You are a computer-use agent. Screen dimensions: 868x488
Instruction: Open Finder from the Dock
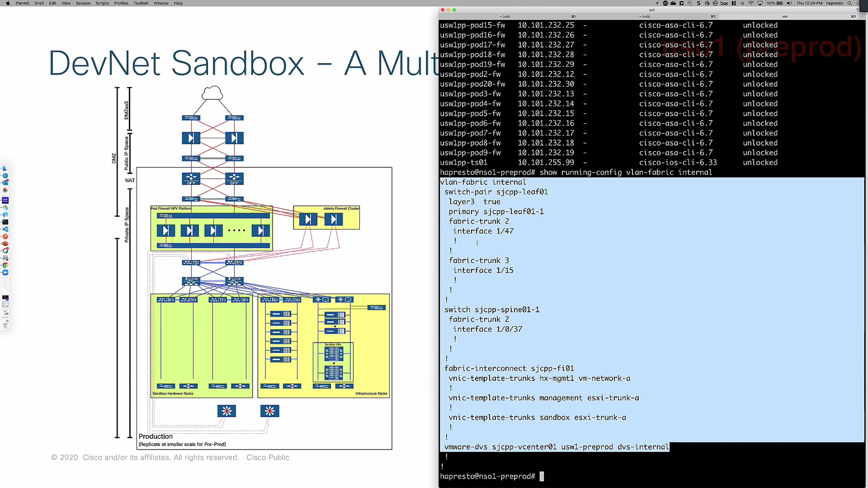coord(5,168)
